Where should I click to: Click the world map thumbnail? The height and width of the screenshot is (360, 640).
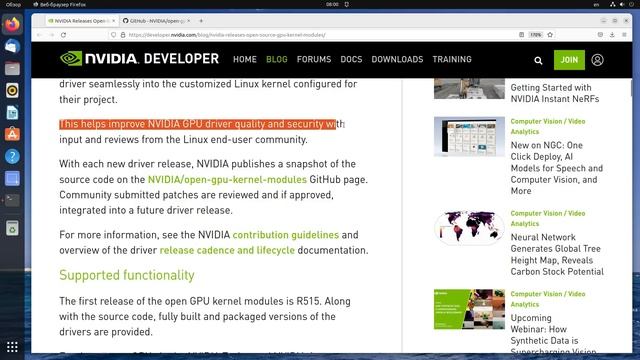point(469,227)
